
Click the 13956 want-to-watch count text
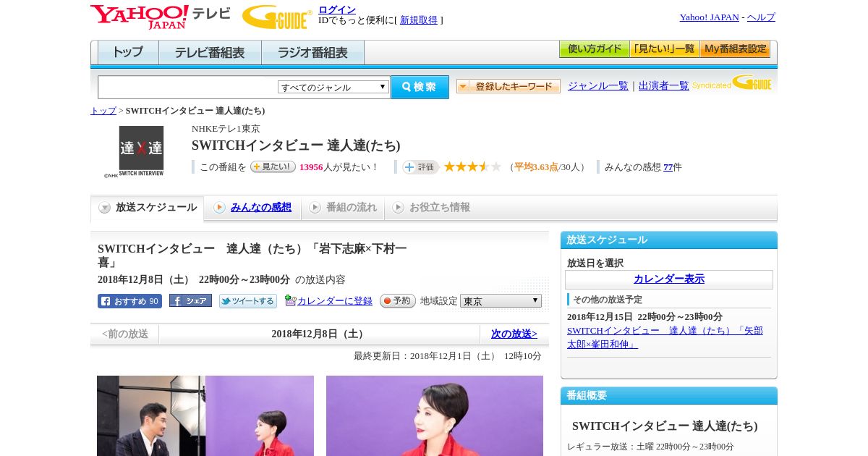tap(311, 167)
